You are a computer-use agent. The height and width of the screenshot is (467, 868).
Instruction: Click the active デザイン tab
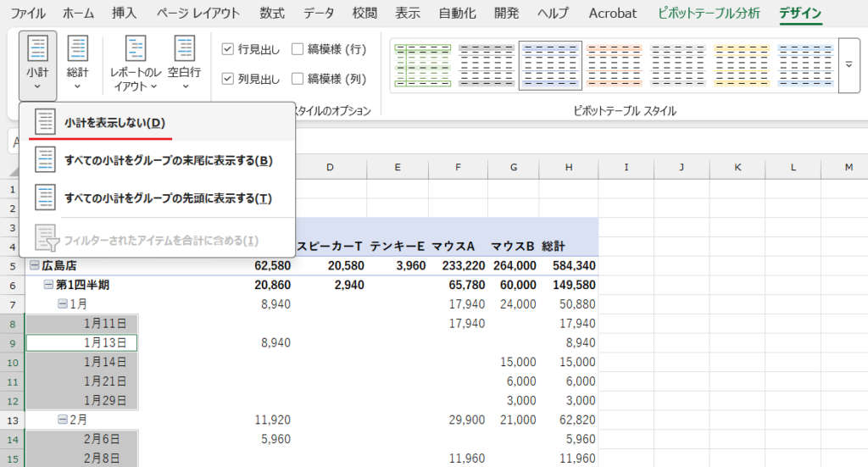click(800, 14)
